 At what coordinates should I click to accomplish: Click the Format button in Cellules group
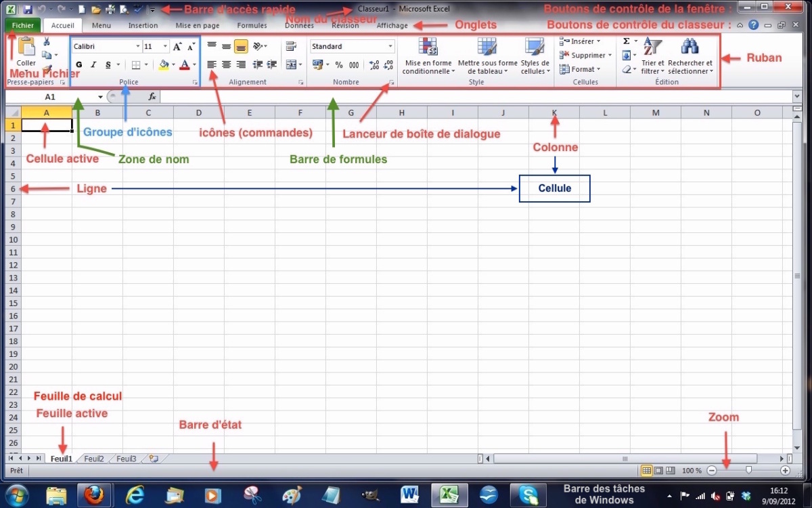point(580,69)
